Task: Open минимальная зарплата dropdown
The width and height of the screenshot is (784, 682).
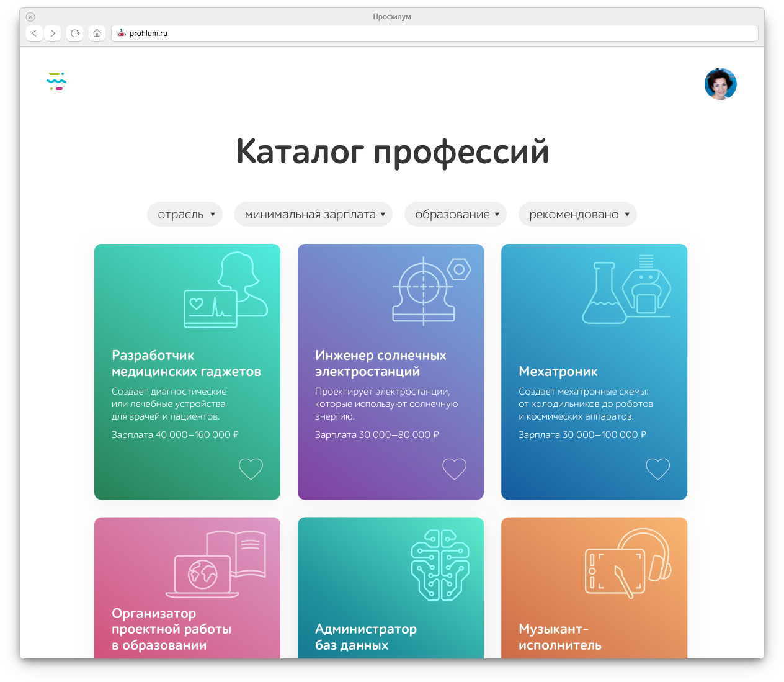Action: coord(313,215)
